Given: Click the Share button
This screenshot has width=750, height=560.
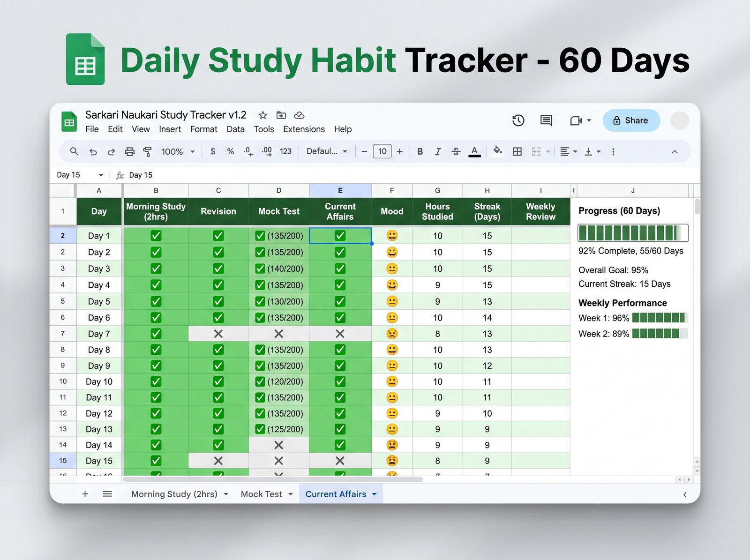Looking at the screenshot, I should click(x=631, y=120).
